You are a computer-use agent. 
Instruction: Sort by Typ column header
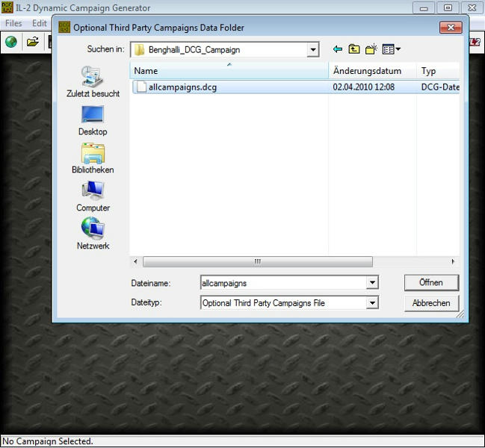(x=438, y=71)
